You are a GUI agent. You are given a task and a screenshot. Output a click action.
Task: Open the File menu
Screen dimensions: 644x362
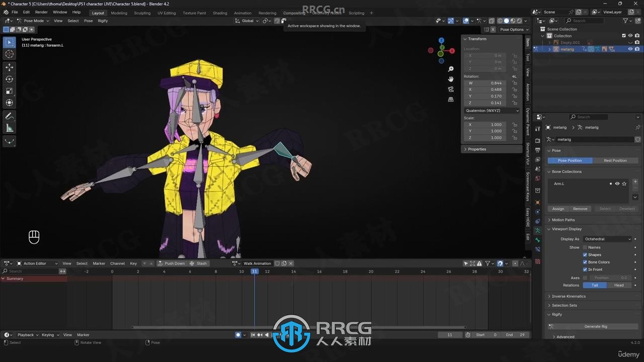(x=15, y=12)
